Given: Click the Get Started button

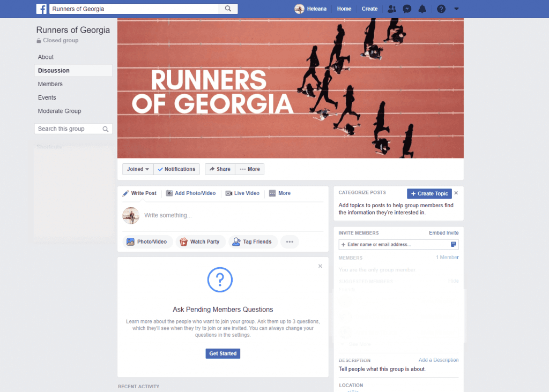Looking at the screenshot, I should 222,353.
